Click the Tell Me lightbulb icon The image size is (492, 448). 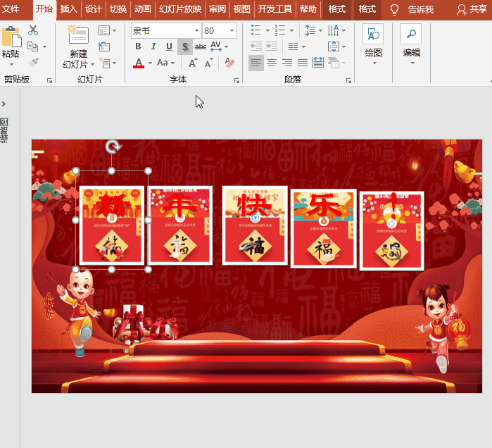click(x=394, y=10)
